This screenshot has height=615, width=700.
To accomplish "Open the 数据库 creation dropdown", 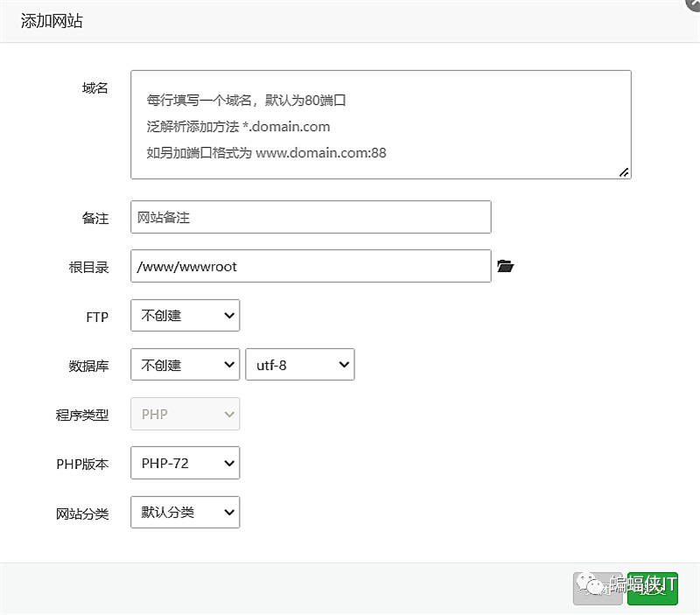I will [x=184, y=365].
